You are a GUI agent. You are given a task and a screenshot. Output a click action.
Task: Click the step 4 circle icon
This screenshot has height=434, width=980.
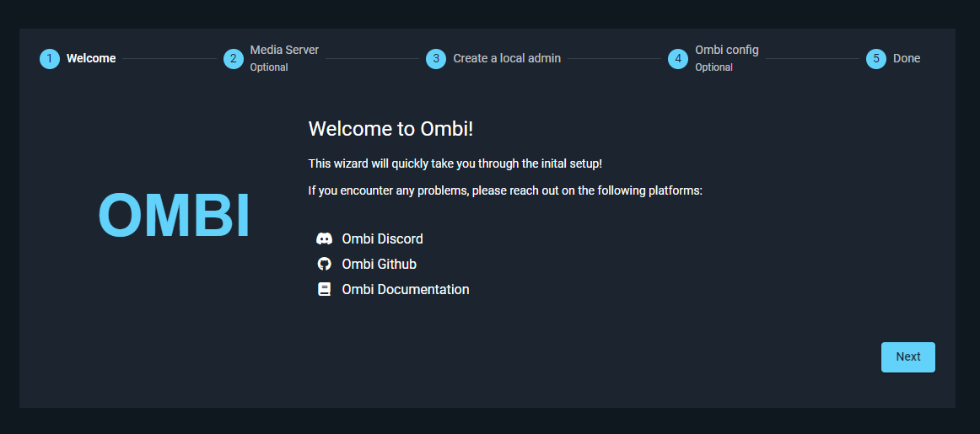(x=678, y=59)
